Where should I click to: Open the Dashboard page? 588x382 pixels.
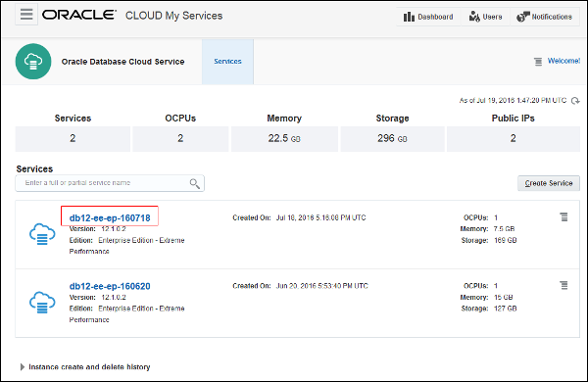click(428, 17)
